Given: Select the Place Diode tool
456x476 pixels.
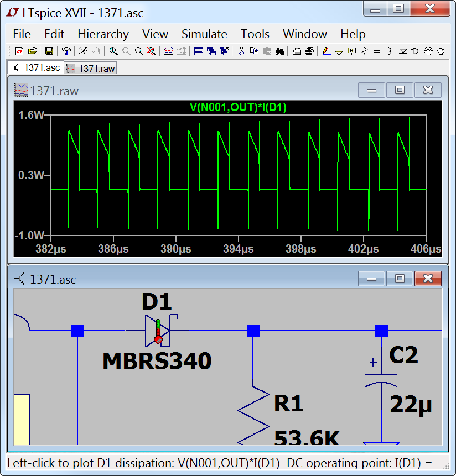Looking at the screenshot, I should coord(403,51).
